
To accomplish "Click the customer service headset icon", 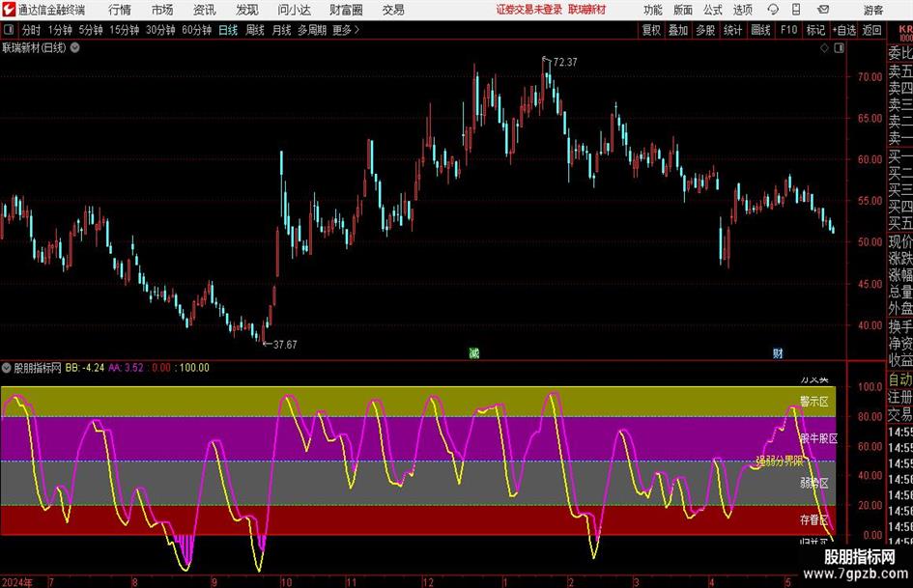I will point(773,10).
